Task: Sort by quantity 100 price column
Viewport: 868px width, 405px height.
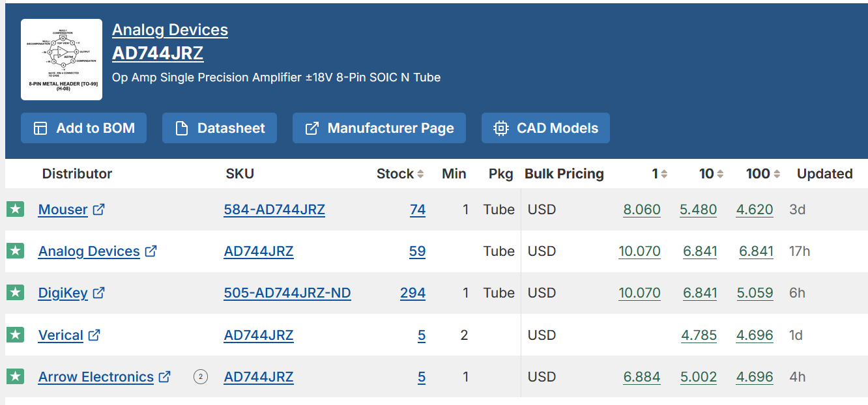Action: click(x=777, y=174)
